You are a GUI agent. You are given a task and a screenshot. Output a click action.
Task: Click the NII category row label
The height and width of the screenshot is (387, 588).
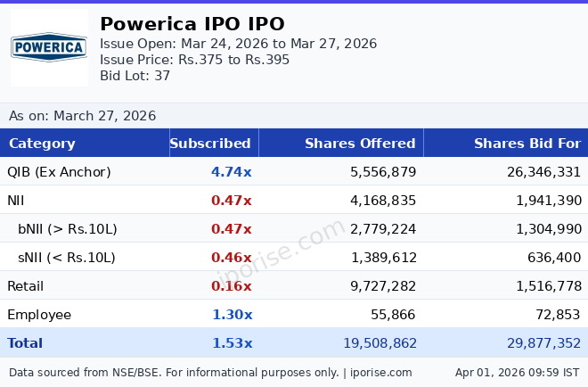pyautogui.click(x=18, y=201)
